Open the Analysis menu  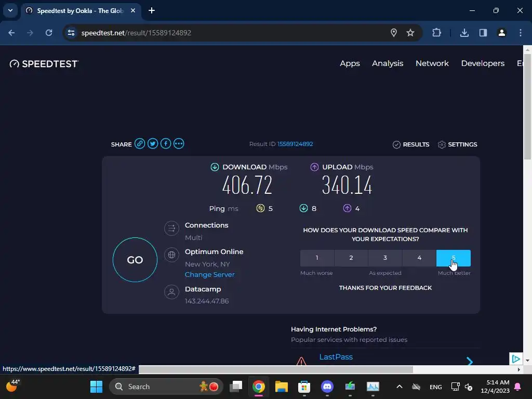[388, 63]
